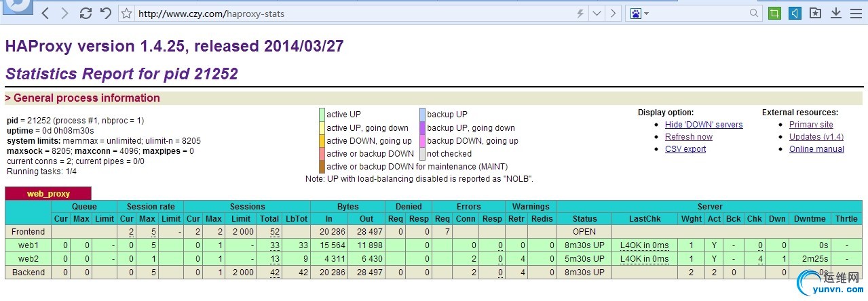Click web2 sessions total value 13
This screenshot has height=301, width=868.
pyautogui.click(x=275, y=259)
